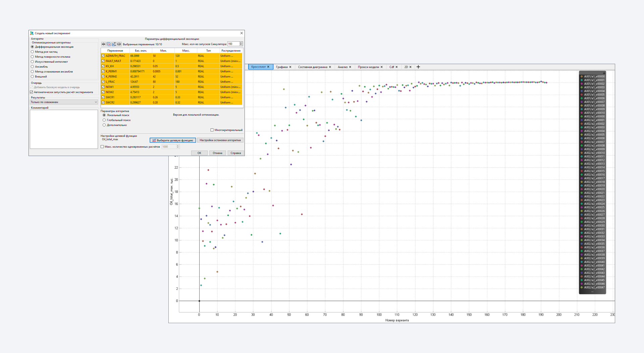Select Ансамбль algorithm option

[x=33, y=66]
